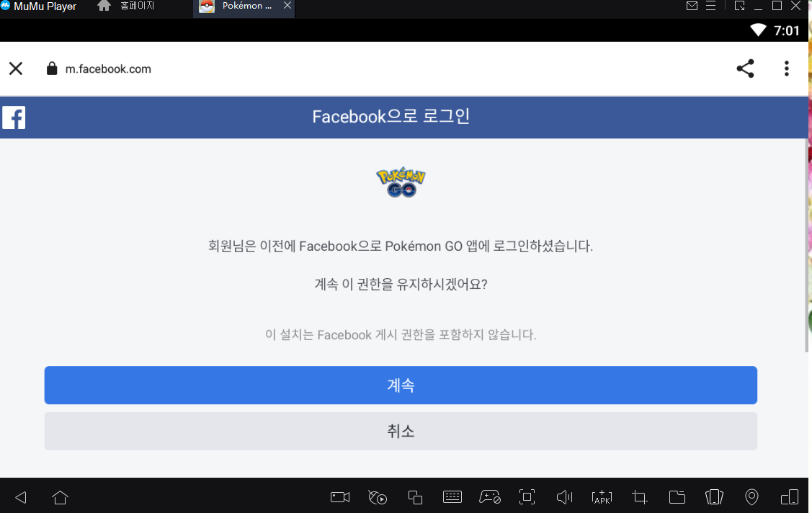
Task: Open the multi-instance window icon
Action: point(415,497)
